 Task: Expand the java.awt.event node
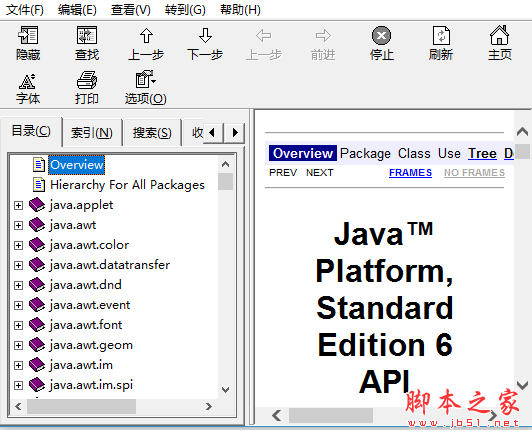18,305
